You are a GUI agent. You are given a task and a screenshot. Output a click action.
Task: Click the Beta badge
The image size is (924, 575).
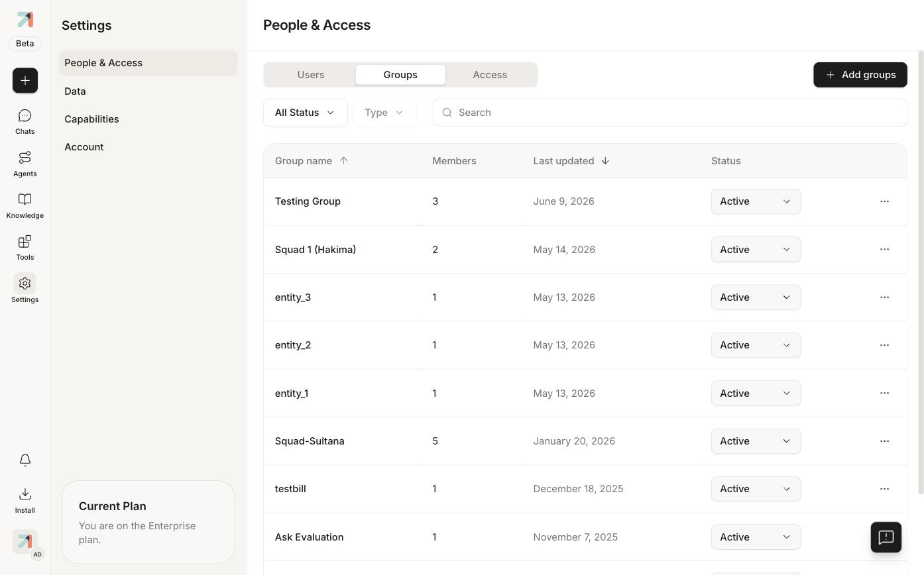tap(25, 44)
